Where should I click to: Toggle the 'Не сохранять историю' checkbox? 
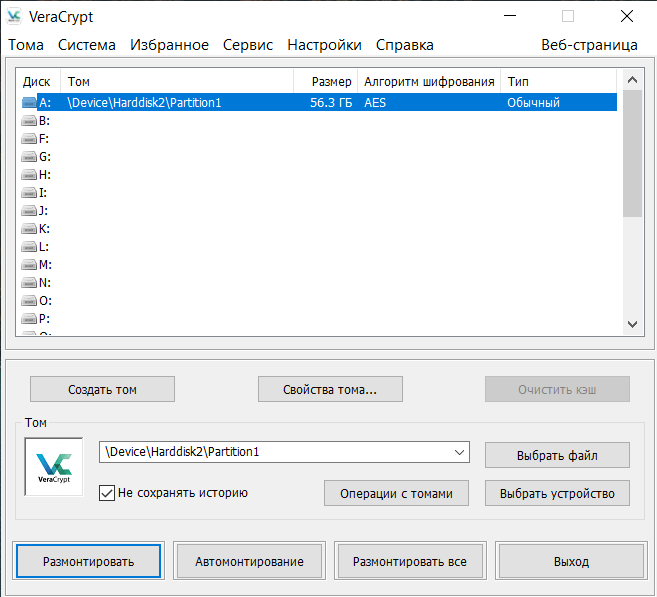(107, 493)
